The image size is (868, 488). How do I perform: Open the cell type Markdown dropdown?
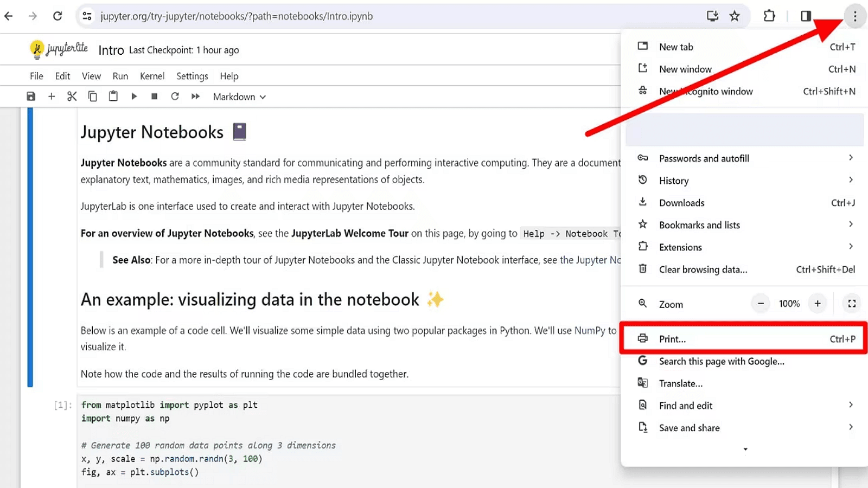click(239, 97)
